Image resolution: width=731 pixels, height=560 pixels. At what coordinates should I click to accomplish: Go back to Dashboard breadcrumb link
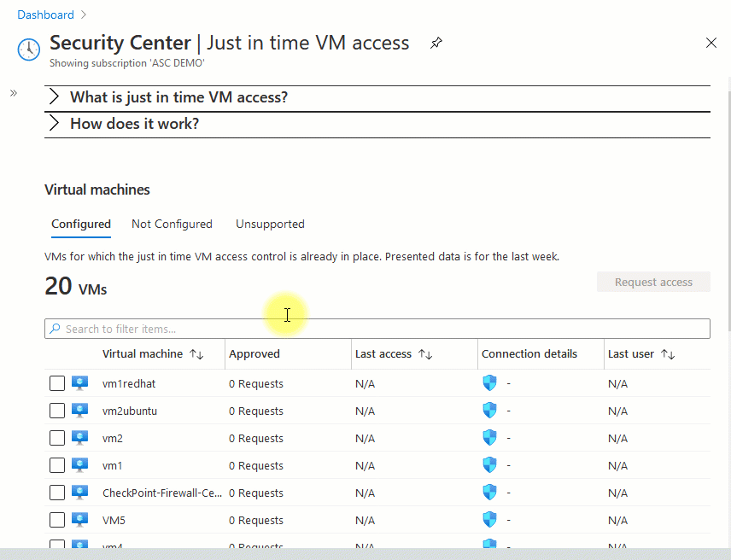coord(46,15)
